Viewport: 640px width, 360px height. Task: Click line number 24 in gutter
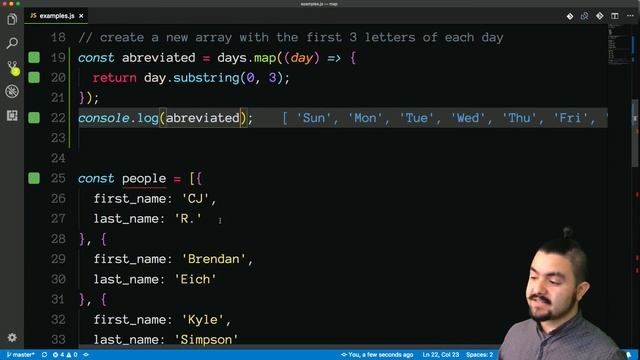tap(58, 158)
